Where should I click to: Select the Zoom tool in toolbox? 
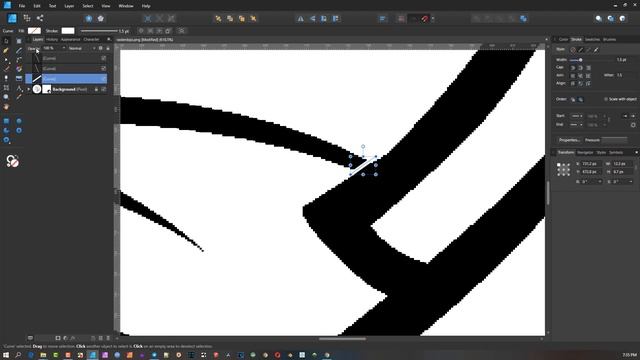(x=6, y=97)
